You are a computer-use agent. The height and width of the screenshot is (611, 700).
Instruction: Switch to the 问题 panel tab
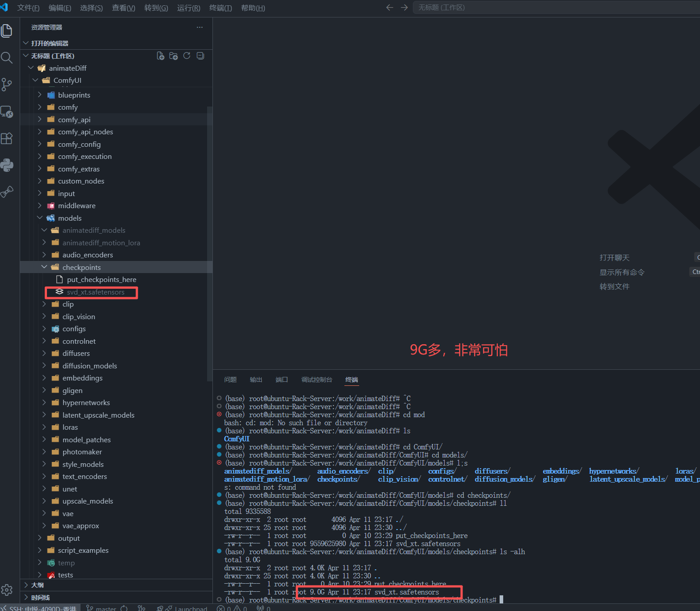coord(230,380)
